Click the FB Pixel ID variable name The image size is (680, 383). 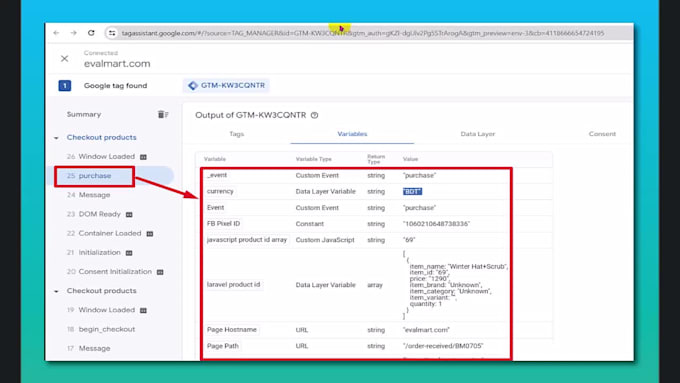(223, 223)
